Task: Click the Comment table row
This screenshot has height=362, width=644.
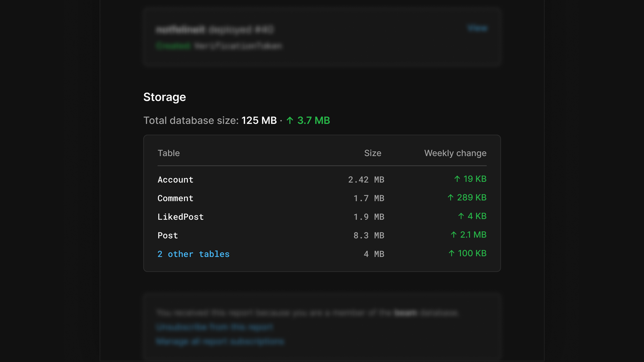Action: 175,198
